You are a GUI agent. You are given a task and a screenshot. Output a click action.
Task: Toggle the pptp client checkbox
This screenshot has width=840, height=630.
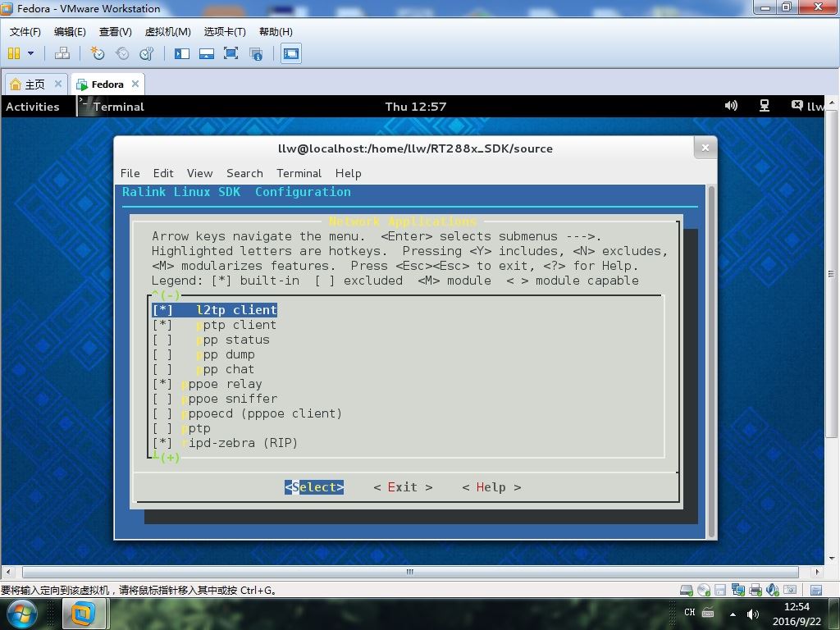(x=162, y=325)
